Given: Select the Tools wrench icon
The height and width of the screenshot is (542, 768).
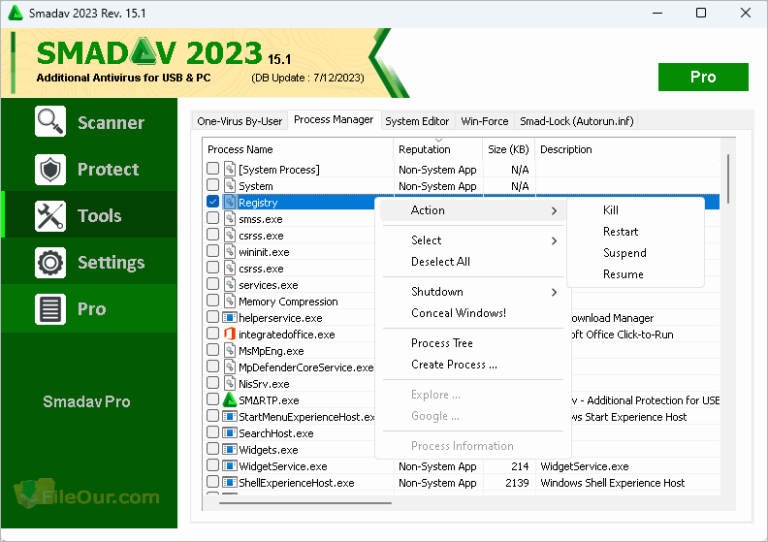Looking at the screenshot, I should 50,216.
